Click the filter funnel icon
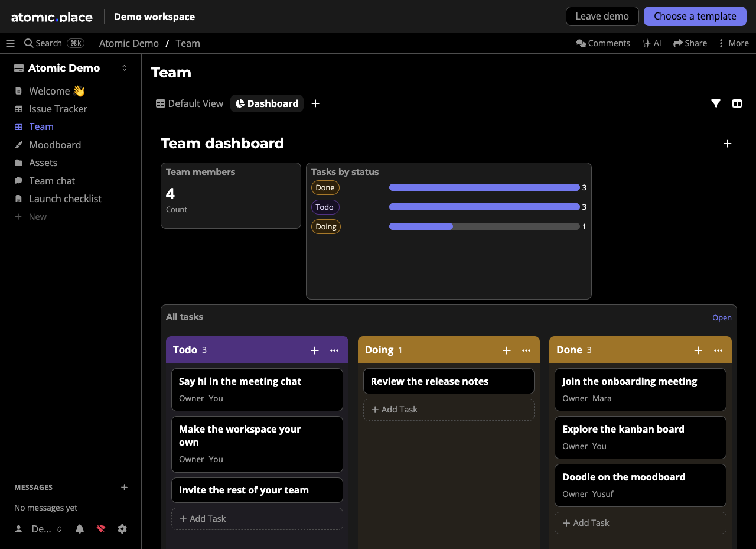 coord(716,103)
